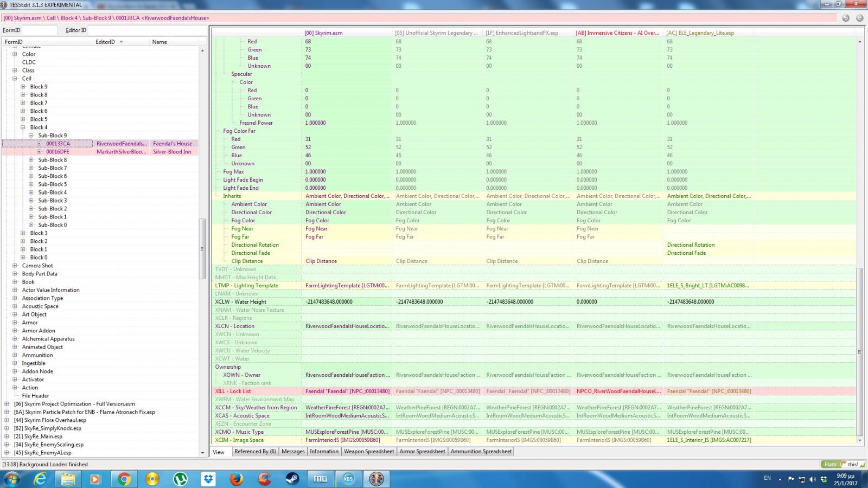Screen dimensions: 868x488
Task: Open the Messages tab
Action: pyautogui.click(x=293, y=451)
